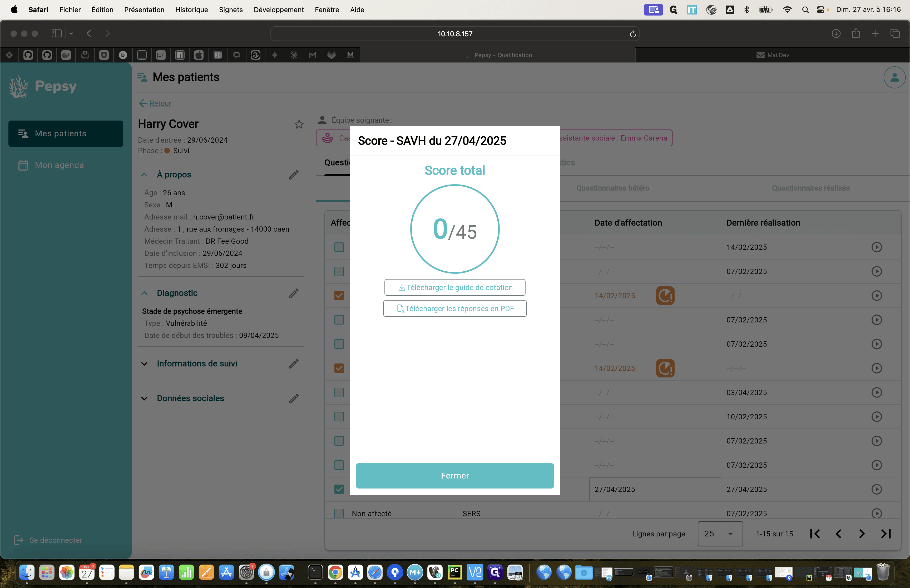
Task: Open Safari tab groups dropdown arrow
Action: (x=71, y=34)
